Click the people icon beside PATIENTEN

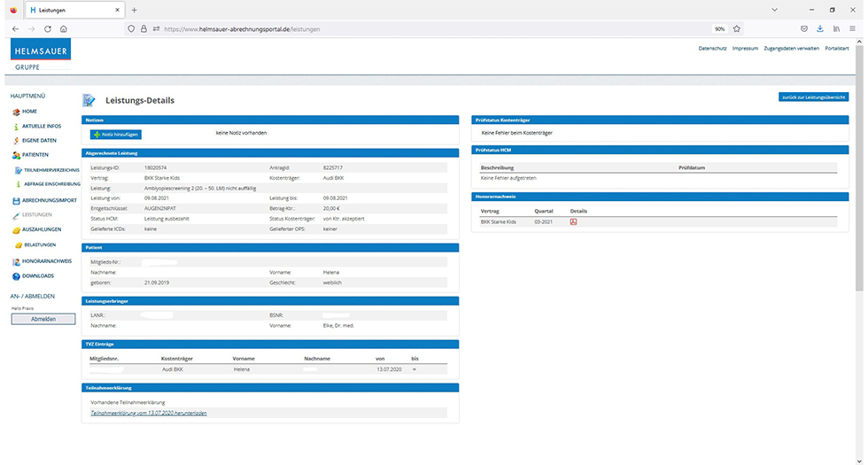coord(16,156)
